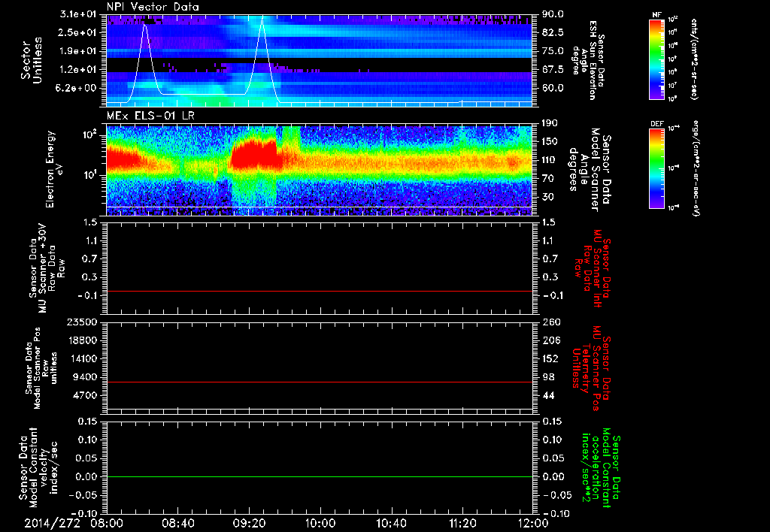Click the '1.9e+01' sector tick value
This screenshot has height=532, width=770.
coord(80,51)
